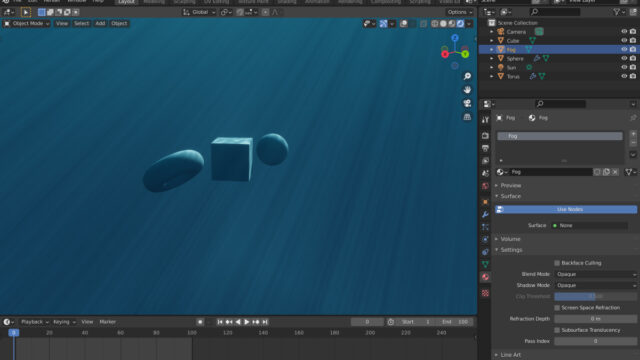Viewport: 640px width, 360px height.
Task: Open the Add menu in 3D viewport
Action: (100, 24)
